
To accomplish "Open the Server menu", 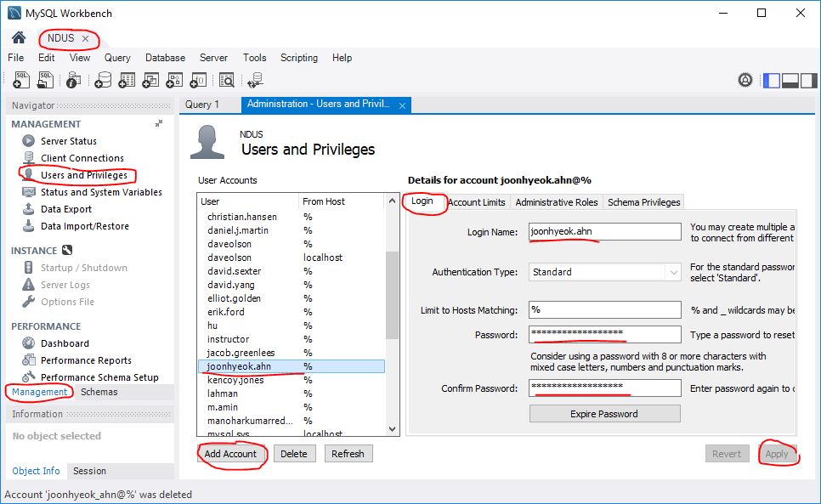I will [x=213, y=58].
